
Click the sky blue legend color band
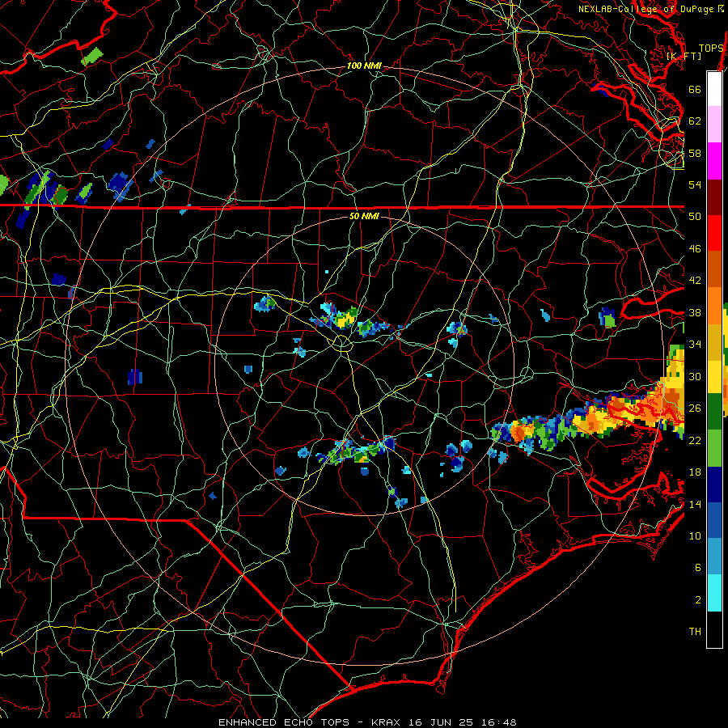coord(714,557)
